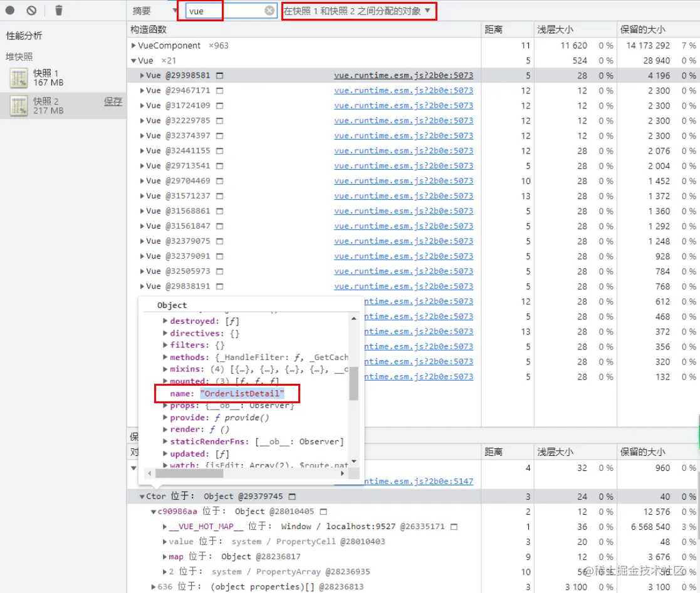Viewport: 700px width, 593px height.
Task: Expand the Vue @31724109 object row
Action: [142, 106]
